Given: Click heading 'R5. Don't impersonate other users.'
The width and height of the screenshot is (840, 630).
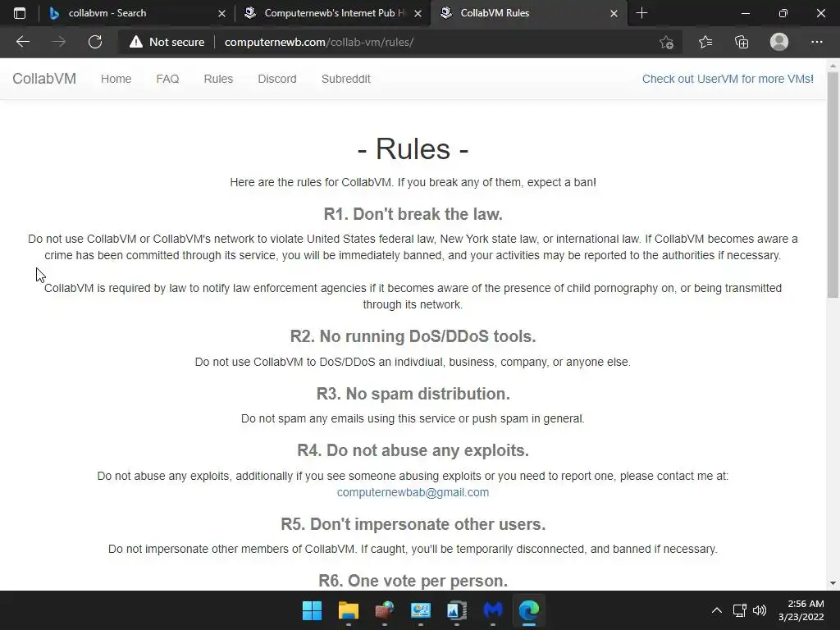Looking at the screenshot, I should [413, 524].
